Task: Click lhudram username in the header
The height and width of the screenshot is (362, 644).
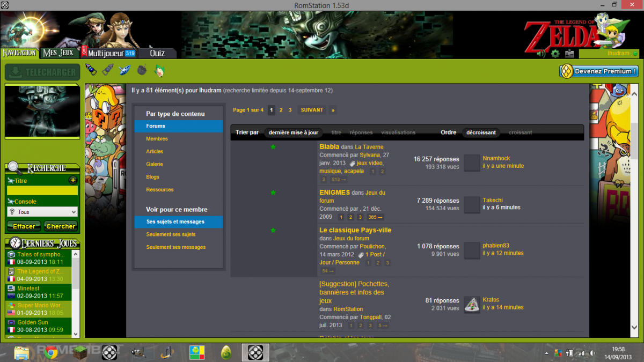Action: click(x=618, y=54)
